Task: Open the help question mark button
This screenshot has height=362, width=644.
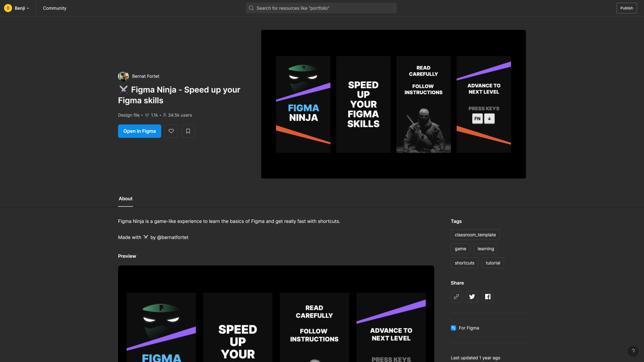Action: 633,351
